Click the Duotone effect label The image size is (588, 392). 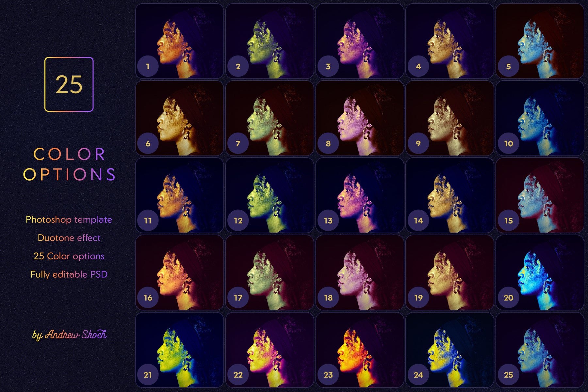point(69,238)
